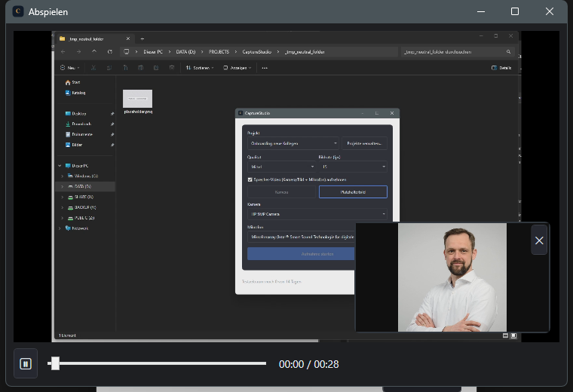This screenshot has width=573, height=392.
Task: Click the Explorer cut icon
Action: 93,68
